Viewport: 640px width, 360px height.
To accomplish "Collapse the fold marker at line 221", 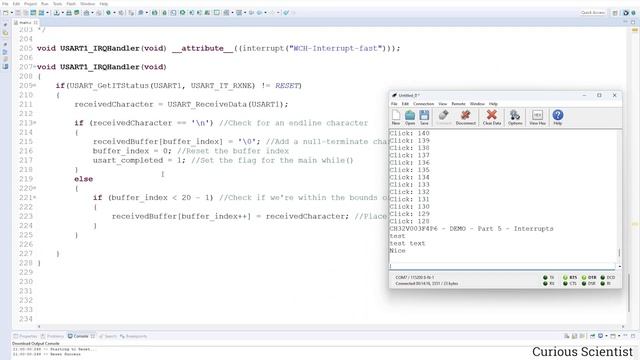I will pos(35,198).
